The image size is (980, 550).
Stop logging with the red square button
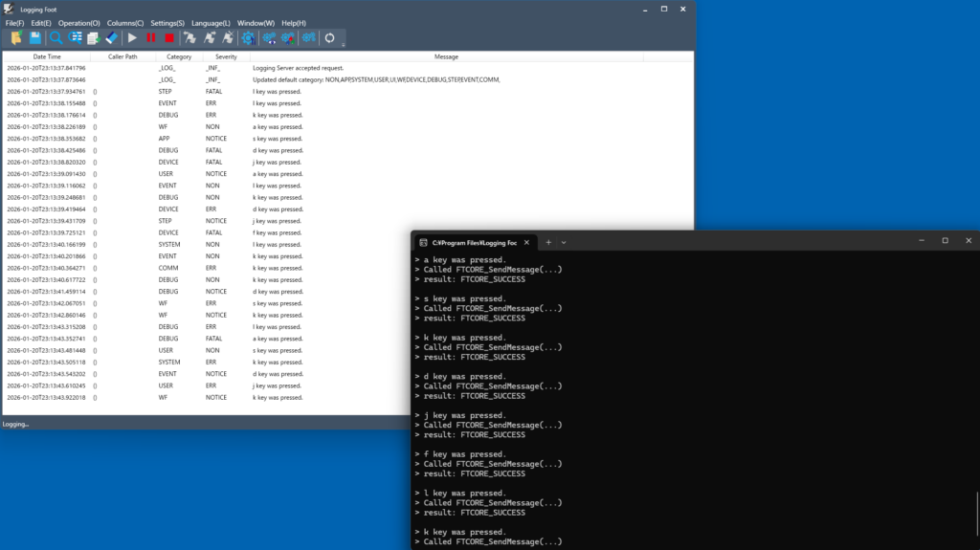169,37
